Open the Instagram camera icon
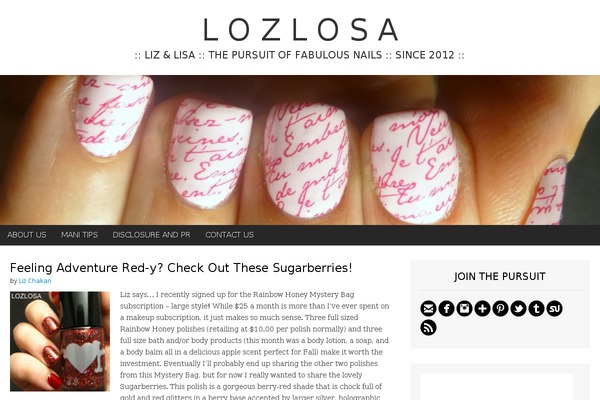 click(464, 309)
